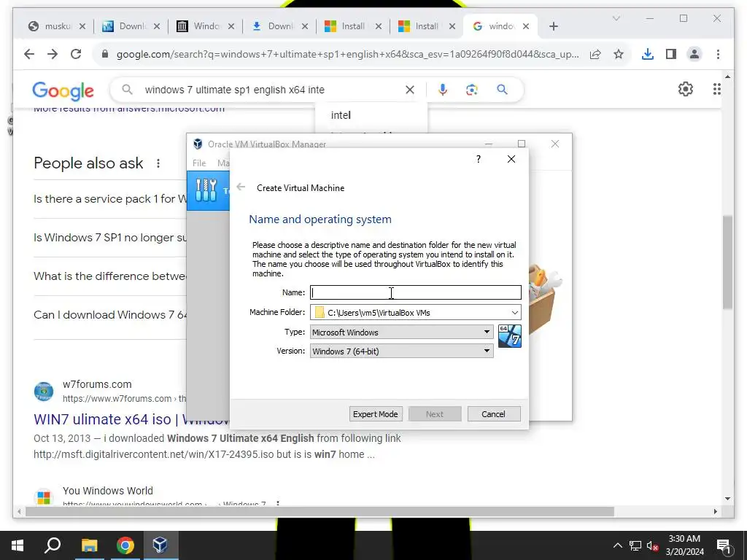Open the Chrome profile avatar

(694, 54)
